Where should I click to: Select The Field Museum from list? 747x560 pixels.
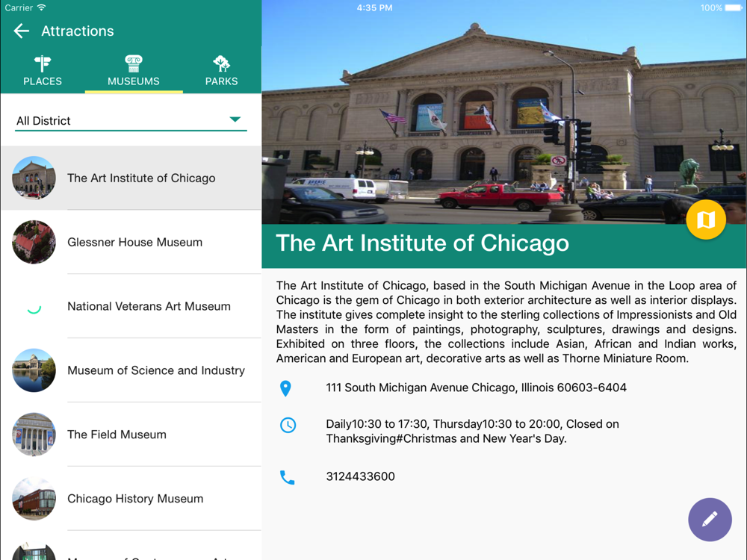(x=131, y=435)
